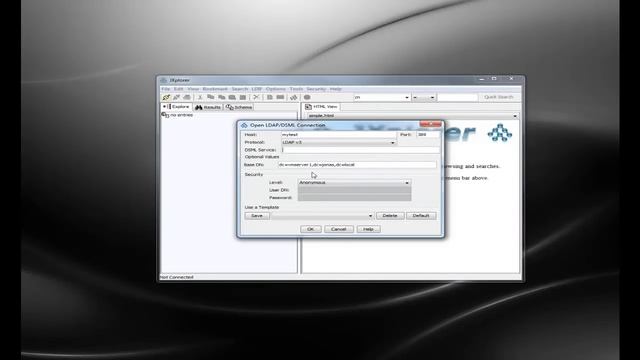Click the X delete entry toolbar icon
The image size is (640, 360).
(256, 97)
